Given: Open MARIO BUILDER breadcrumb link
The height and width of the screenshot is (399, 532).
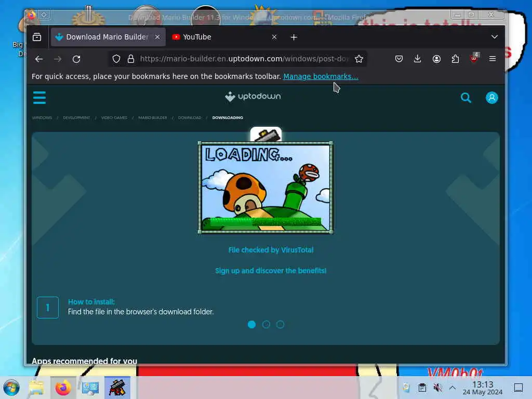Looking at the screenshot, I should (x=153, y=118).
